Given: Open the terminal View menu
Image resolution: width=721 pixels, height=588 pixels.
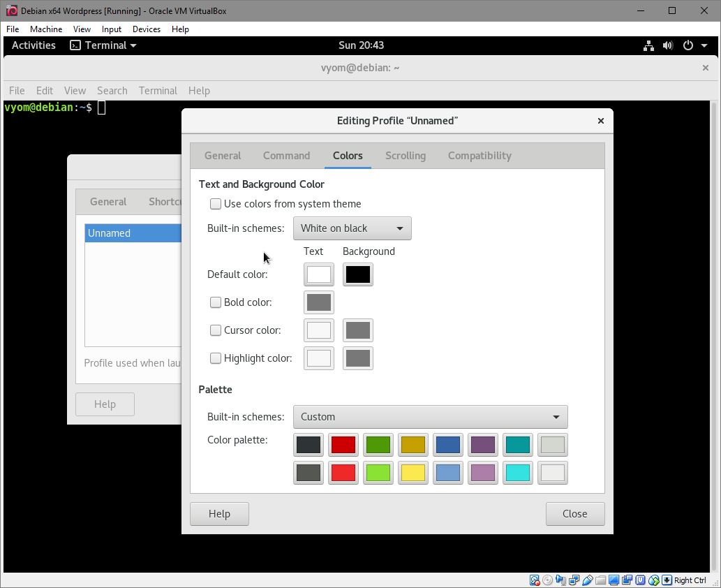Looking at the screenshot, I should pos(75,91).
